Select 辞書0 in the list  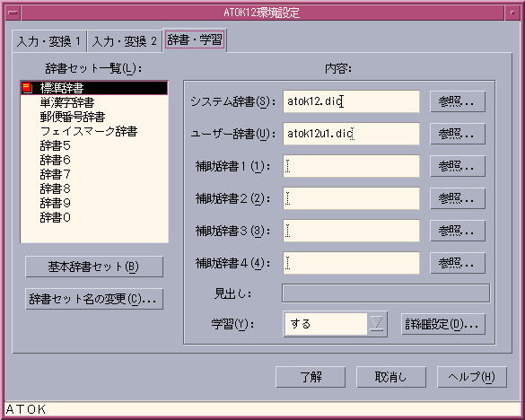[94, 218]
